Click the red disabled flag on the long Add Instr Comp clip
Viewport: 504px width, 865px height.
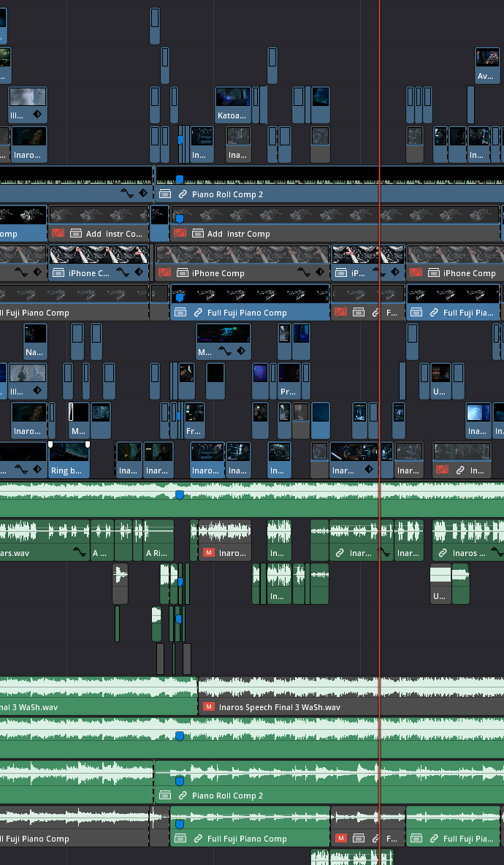pos(180,234)
